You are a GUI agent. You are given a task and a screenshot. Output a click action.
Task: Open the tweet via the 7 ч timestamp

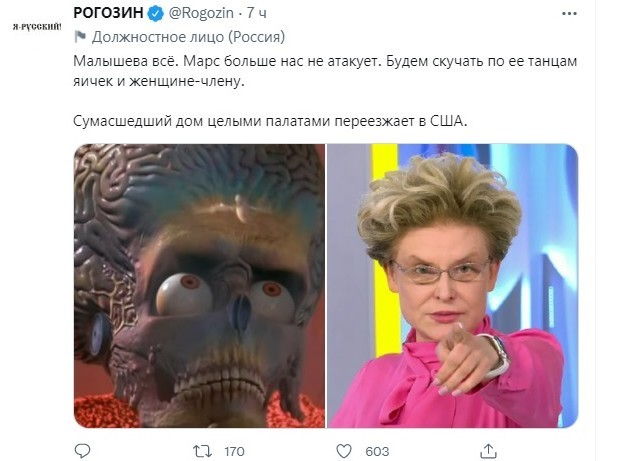tap(257, 13)
